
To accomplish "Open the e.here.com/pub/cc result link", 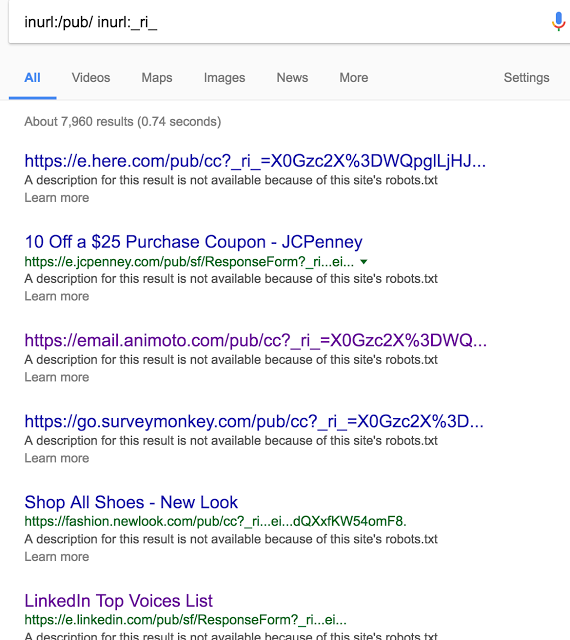I will click(x=255, y=161).
